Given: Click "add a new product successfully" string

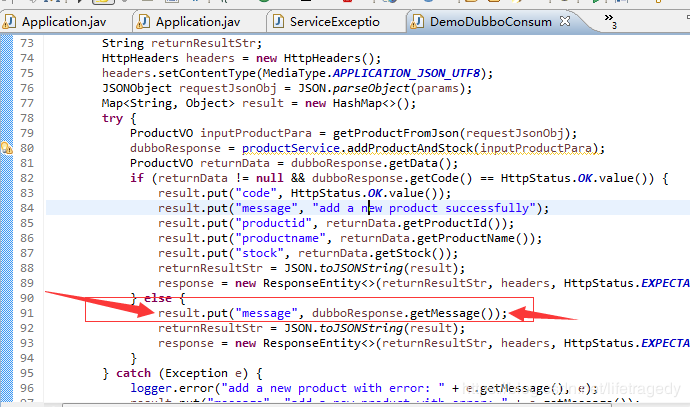Looking at the screenshot, I should pos(424,208).
